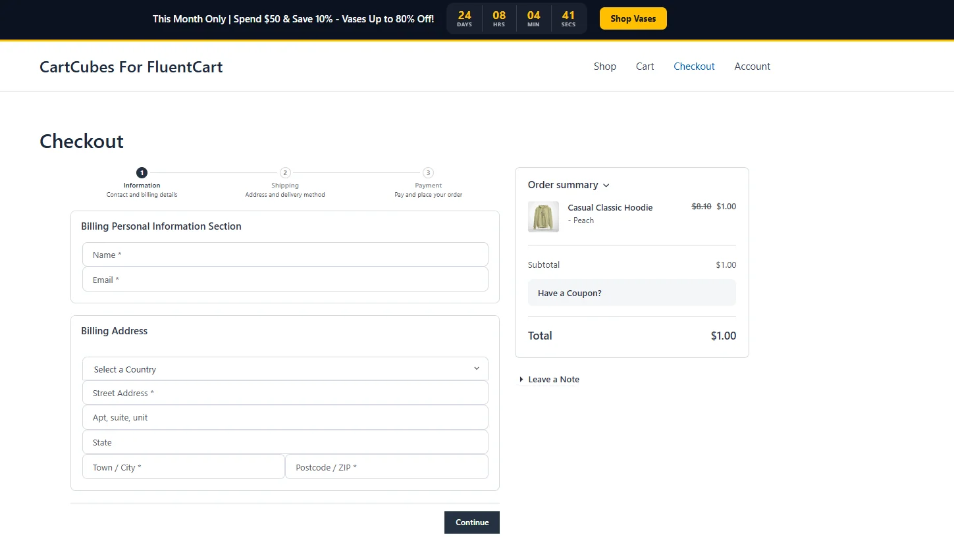Click the Subtotal label
Image resolution: width=954 pixels, height=560 pixels.
[544, 265]
